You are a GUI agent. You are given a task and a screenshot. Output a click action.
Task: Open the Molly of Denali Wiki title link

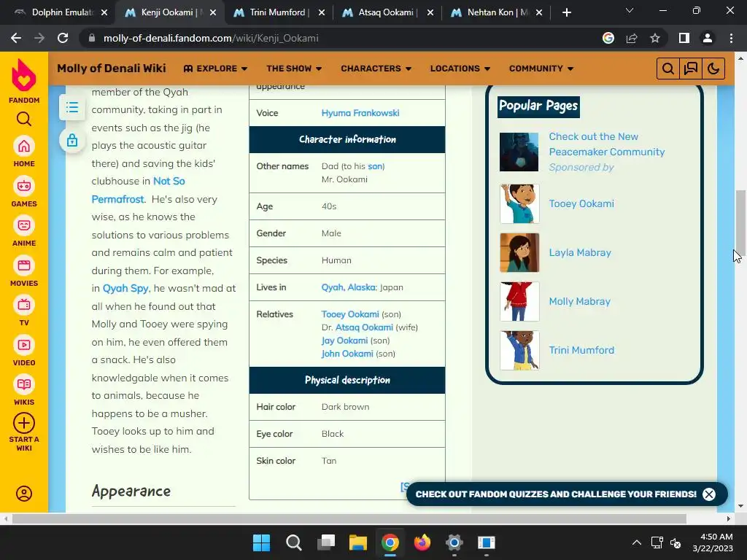(112, 69)
